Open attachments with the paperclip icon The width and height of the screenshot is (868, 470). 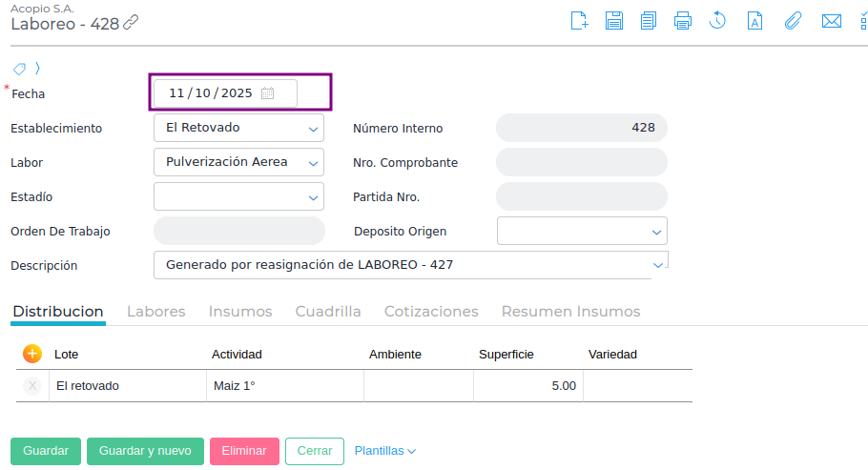coord(793,21)
